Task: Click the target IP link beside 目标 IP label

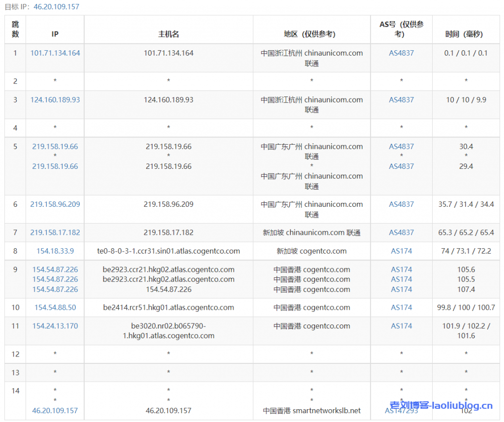Action: tap(56, 7)
